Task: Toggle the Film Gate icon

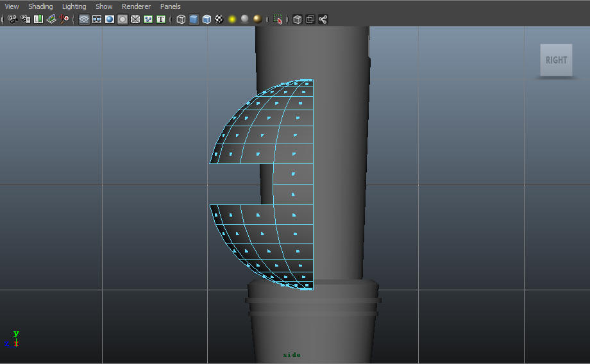Action: coord(97,19)
